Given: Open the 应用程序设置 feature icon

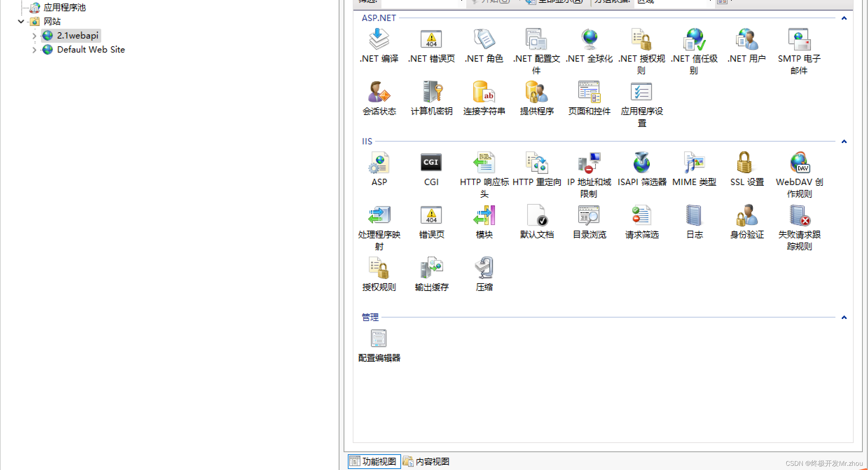Looking at the screenshot, I should [642, 92].
